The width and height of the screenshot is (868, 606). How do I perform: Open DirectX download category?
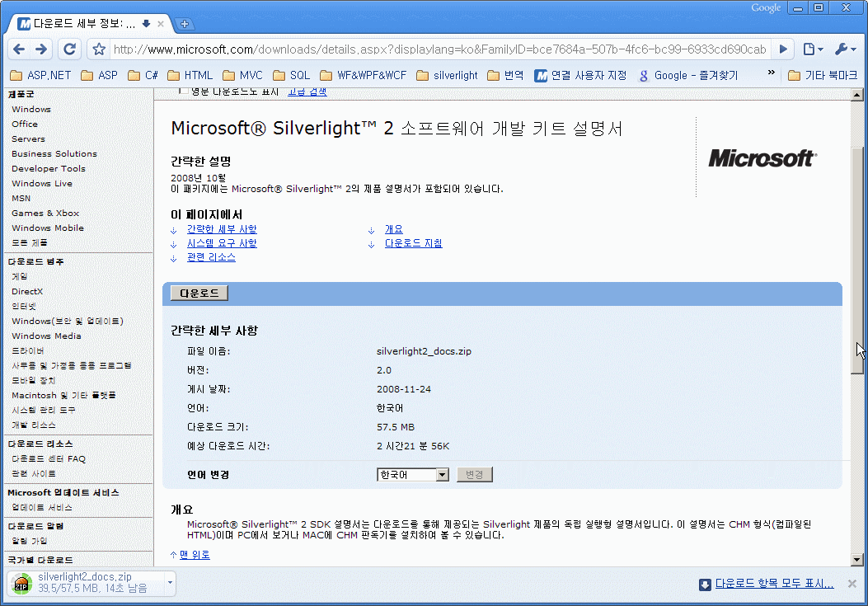point(27,291)
